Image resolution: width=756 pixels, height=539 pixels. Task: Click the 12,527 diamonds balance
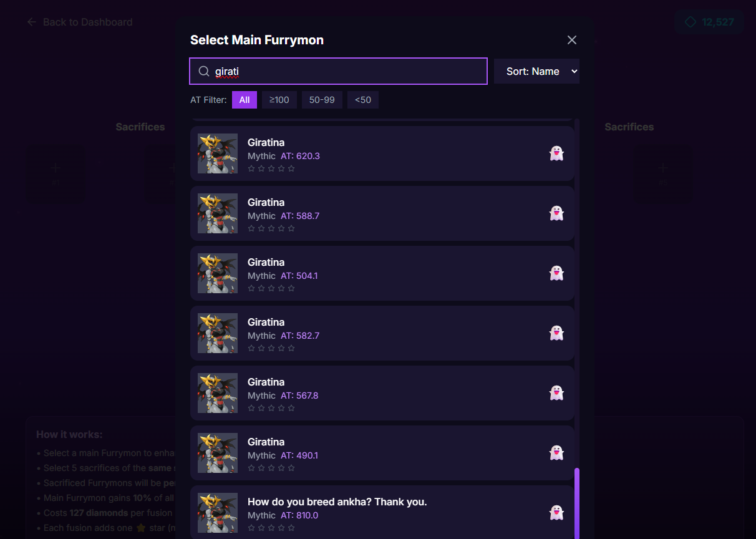click(x=709, y=22)
